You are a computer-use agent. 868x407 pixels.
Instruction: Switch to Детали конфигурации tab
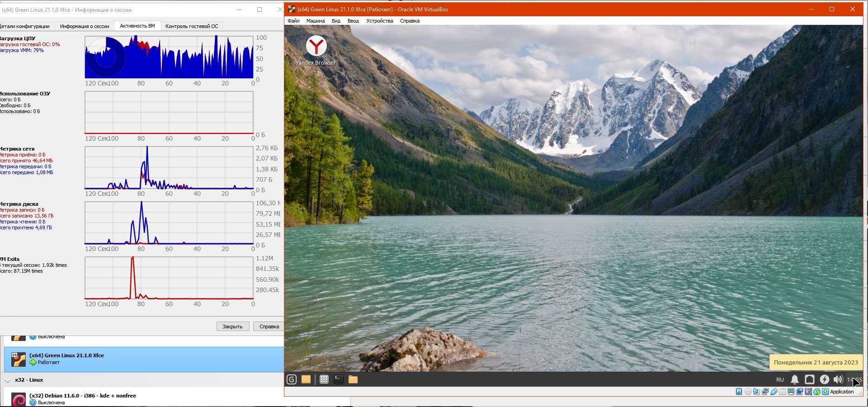pos(25,26)
